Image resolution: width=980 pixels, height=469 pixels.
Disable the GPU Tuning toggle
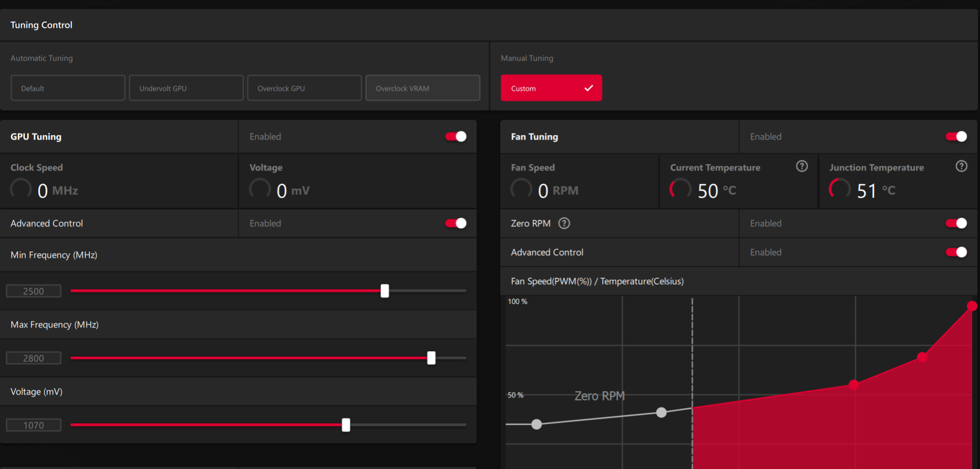pyautogui.click(x=456, y=137)
